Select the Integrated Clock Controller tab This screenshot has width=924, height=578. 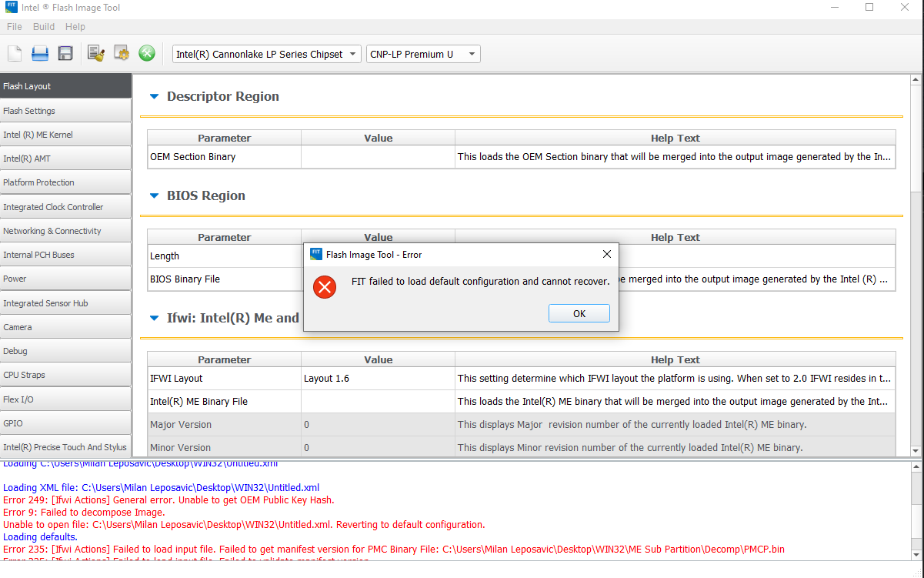point(66,207)
